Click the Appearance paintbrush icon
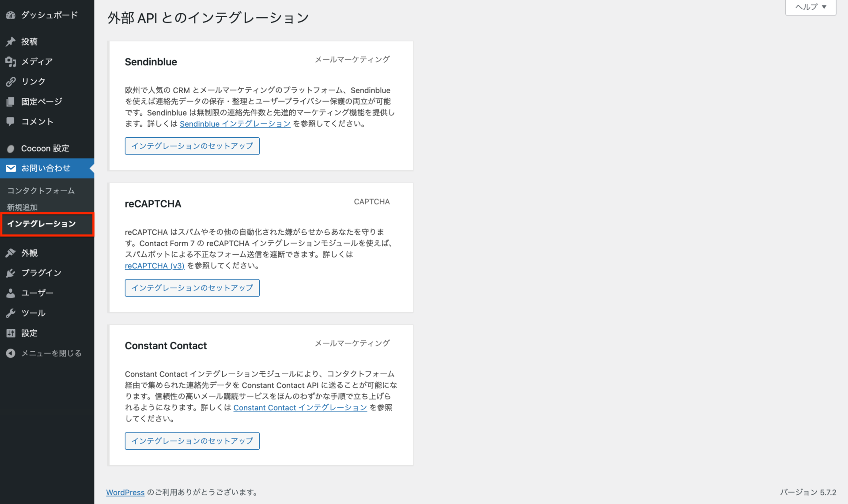Screen dimensions: 848x504 11,253
